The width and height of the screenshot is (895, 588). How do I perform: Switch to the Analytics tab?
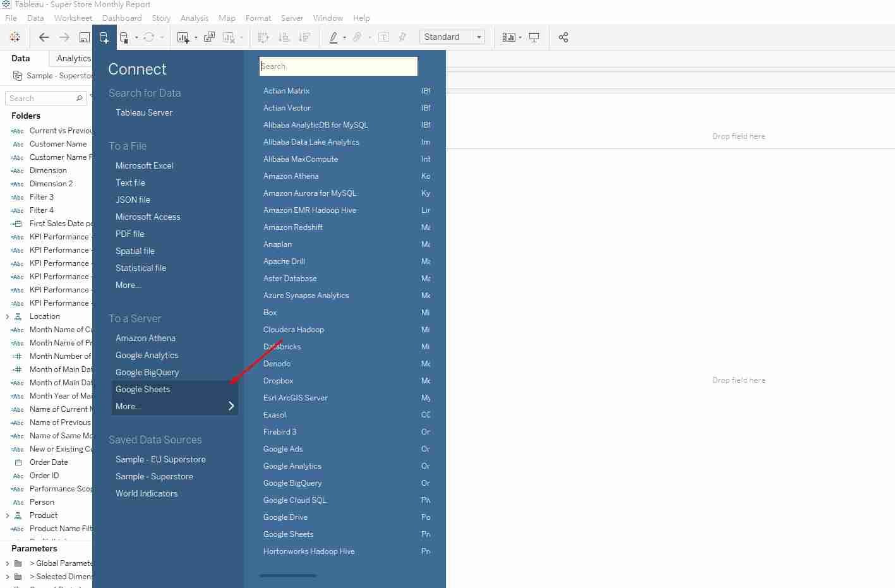[x=73, y=58]
